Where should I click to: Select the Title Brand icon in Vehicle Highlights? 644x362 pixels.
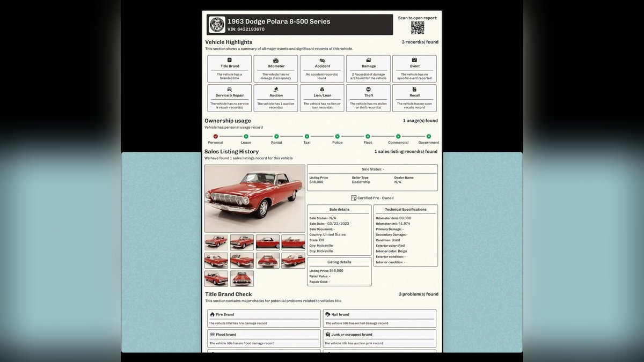pyautogui.click(x=230, y=60)
